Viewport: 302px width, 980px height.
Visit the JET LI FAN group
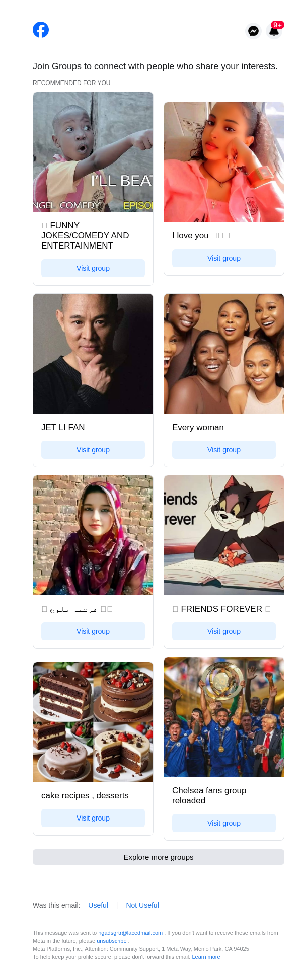point(93,450)
